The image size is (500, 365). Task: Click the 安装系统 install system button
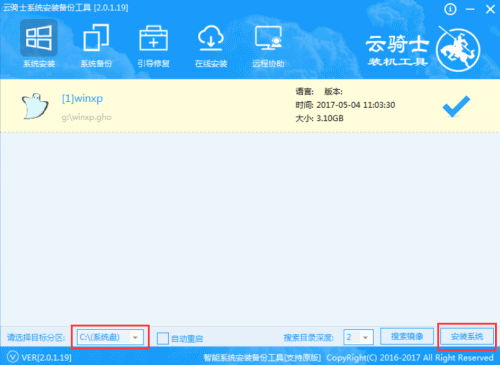coord(467,337)
